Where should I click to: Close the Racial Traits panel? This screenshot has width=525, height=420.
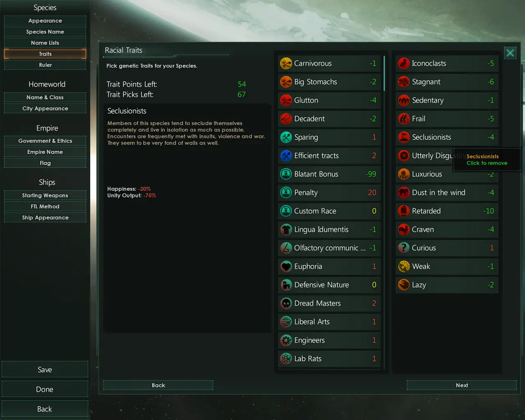[510, 53]
